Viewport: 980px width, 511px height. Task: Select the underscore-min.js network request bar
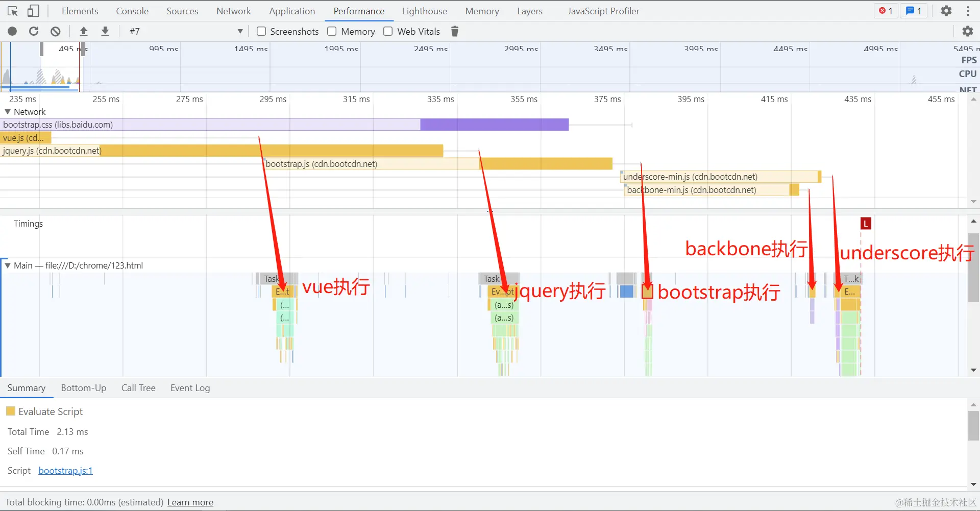pyautogui.click(x=721, y=177)
